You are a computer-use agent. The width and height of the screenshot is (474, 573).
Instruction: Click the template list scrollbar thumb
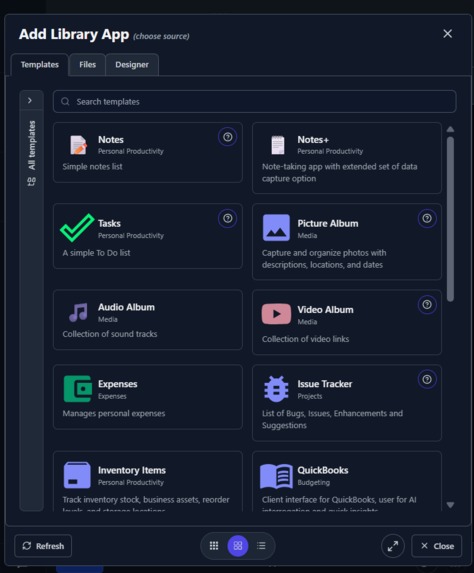pos(450,219)
